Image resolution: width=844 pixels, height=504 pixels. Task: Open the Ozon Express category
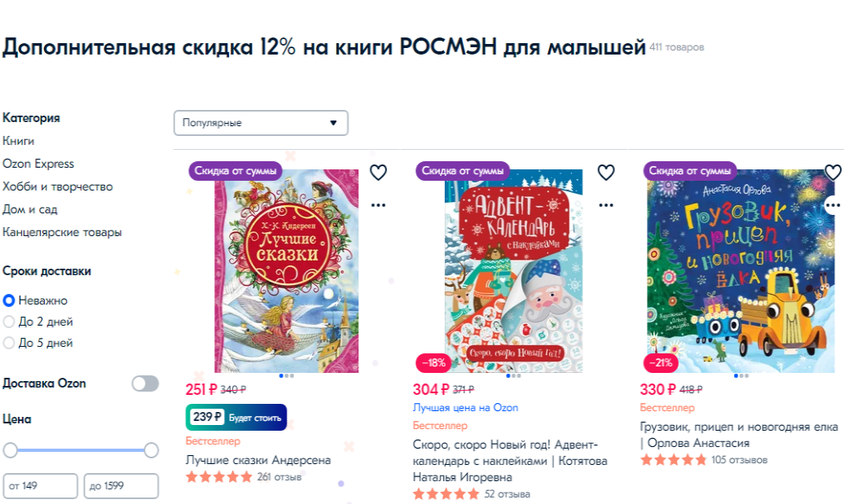(38, 164)
